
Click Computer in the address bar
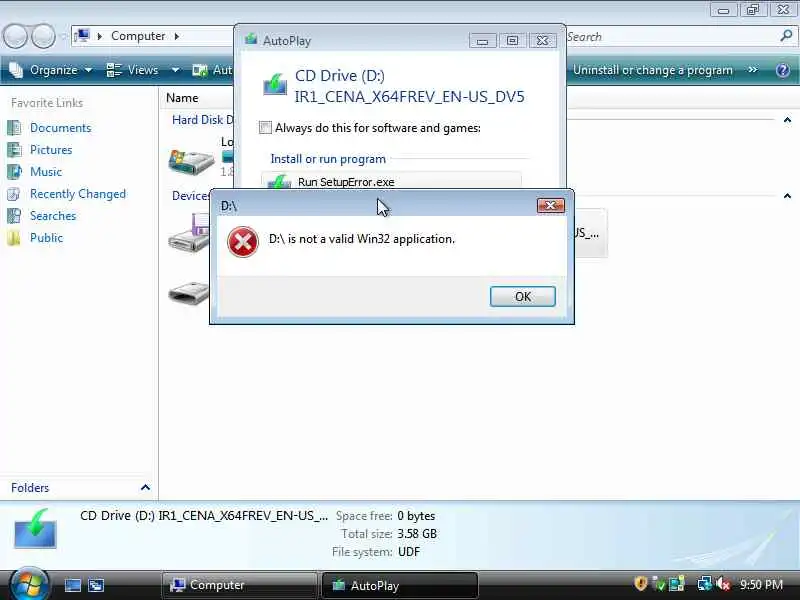click(x=138, y=36)
